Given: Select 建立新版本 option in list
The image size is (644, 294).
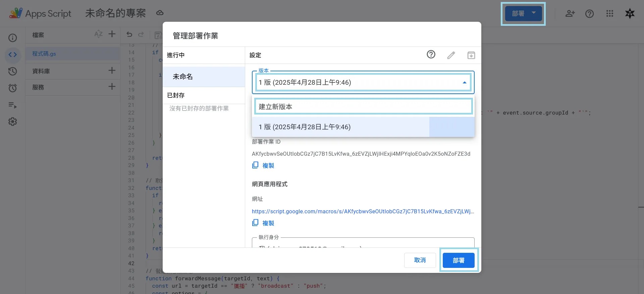Looking at the screenshot, I should tap(363, 106).
